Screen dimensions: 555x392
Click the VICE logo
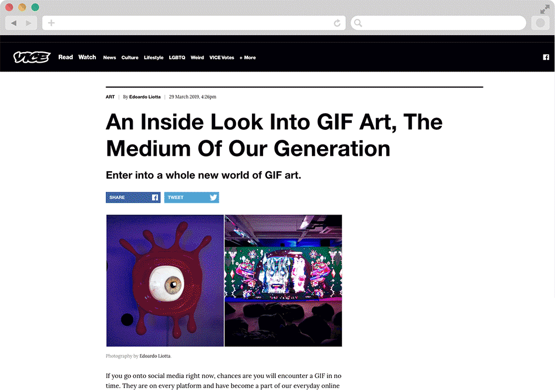click(x=32, y=57)
